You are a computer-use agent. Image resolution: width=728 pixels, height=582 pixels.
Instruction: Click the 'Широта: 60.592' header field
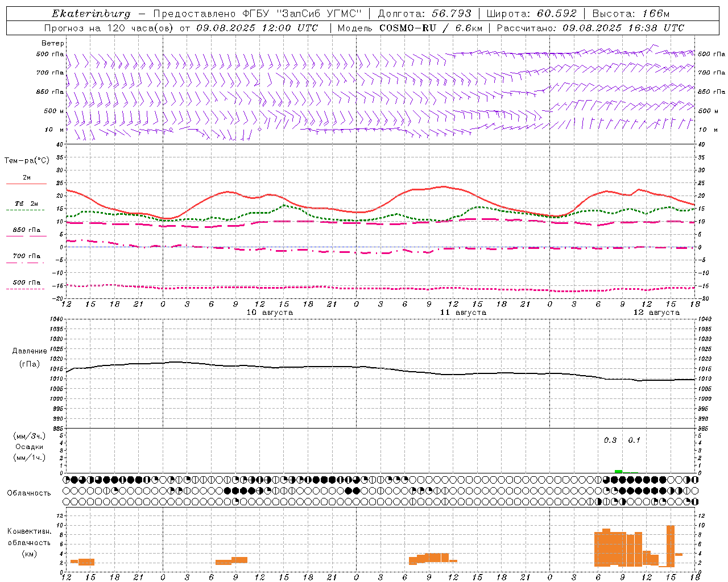(x=531, y=14)
